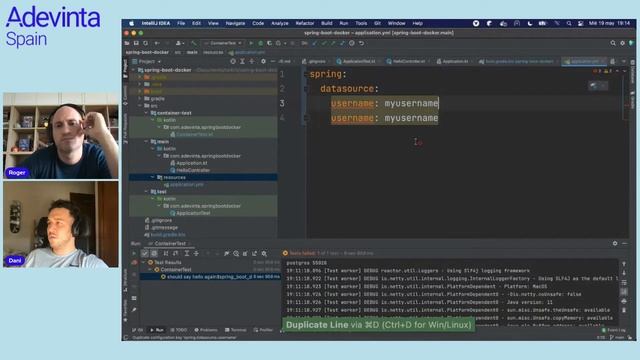Click the Save All toolbar icon
This screenshot has width=640, height=360.
click(x=136, y=43)
